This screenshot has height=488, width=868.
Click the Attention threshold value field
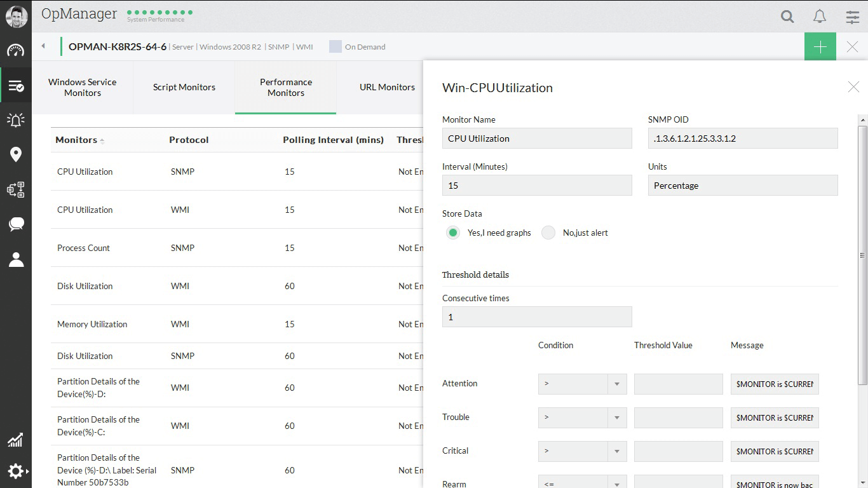[x=679, y=384]
